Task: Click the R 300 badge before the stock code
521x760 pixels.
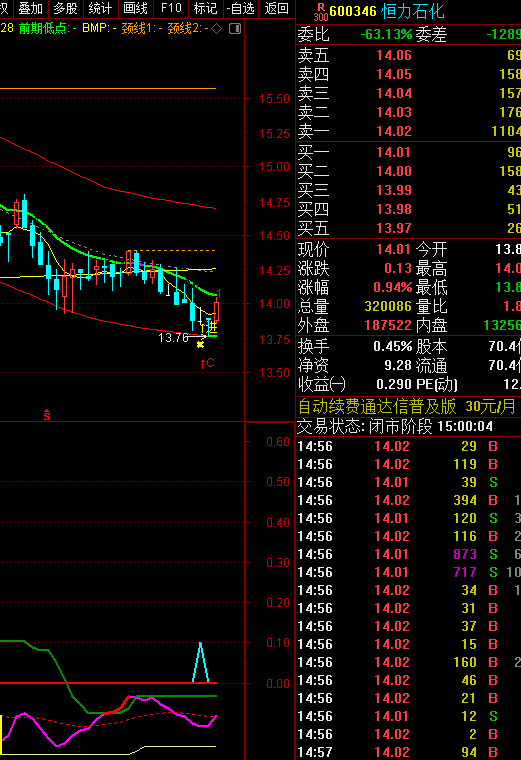Action: pos(320,12)
